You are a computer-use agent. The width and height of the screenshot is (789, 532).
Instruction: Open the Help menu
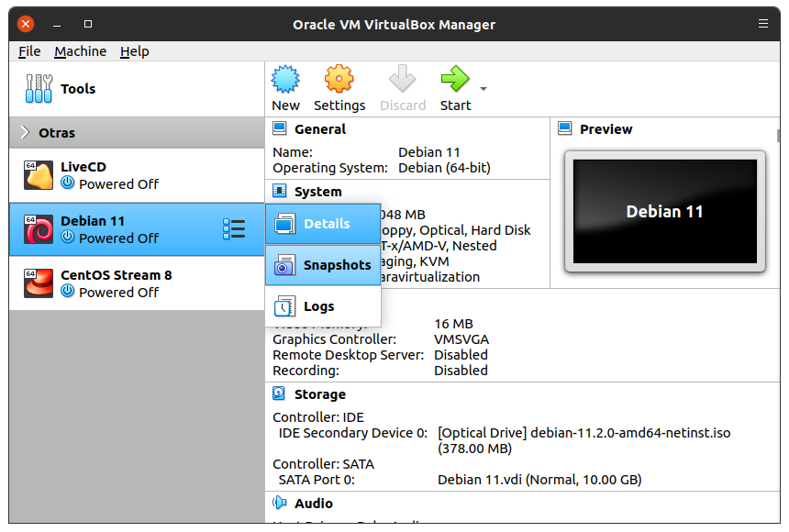pos(134,51)
